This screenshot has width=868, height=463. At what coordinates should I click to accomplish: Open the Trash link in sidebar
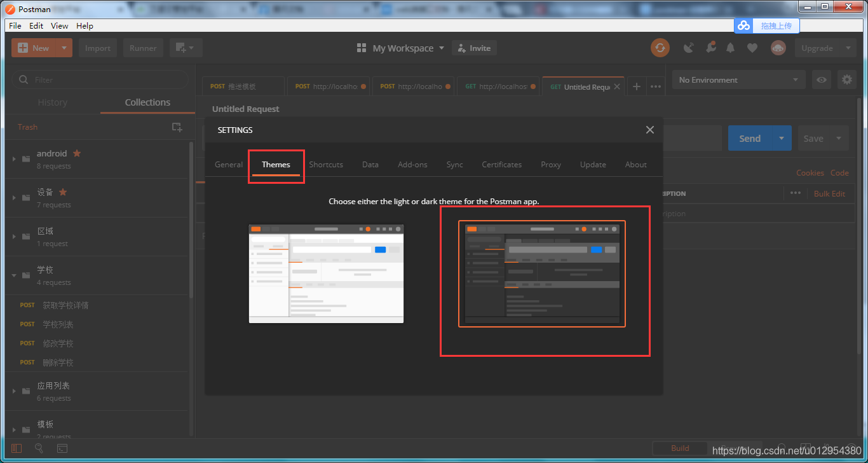point(27,127)
